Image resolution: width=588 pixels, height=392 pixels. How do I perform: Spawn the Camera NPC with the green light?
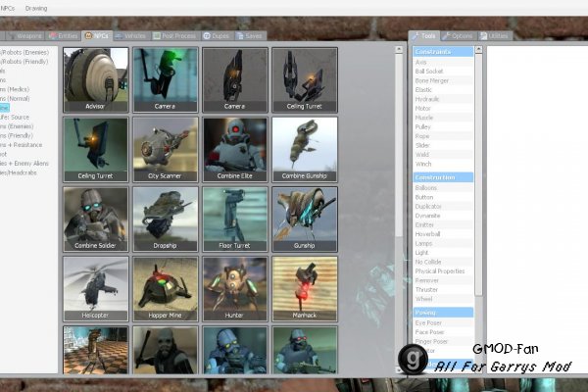coord(166,80)
